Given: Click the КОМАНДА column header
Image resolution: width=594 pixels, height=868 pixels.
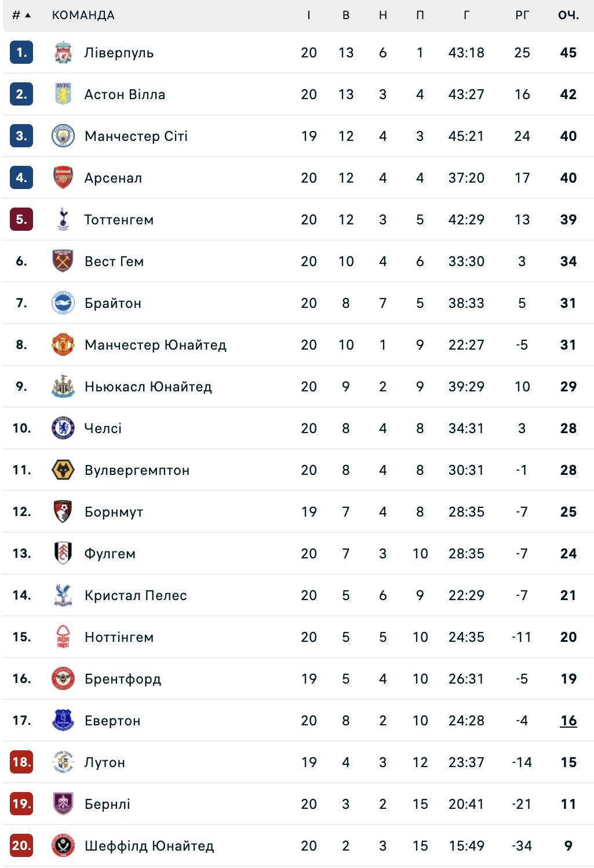Looking at the screenshot, I should coord(83,15).
